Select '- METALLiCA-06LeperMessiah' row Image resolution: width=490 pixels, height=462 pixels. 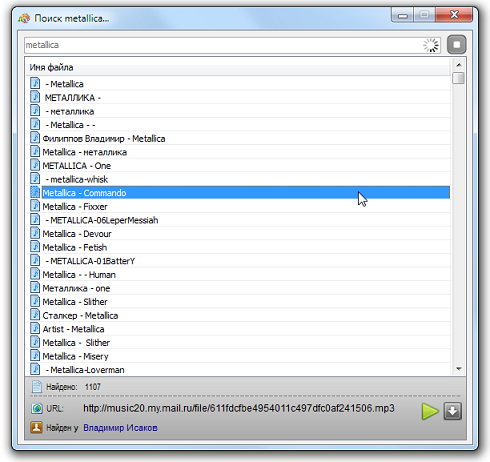pyautogui.click(x=238, y=220)
